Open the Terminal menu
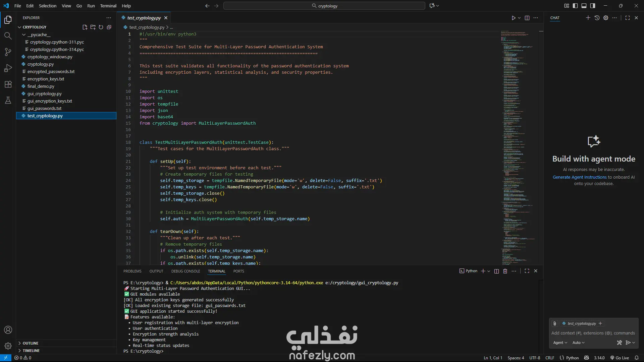This screenshot has width=644, height=362. [108, 6]
